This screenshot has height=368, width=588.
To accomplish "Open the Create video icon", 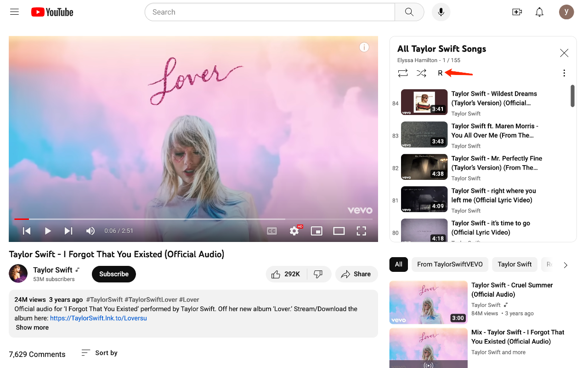I will [x=517, y=12].
